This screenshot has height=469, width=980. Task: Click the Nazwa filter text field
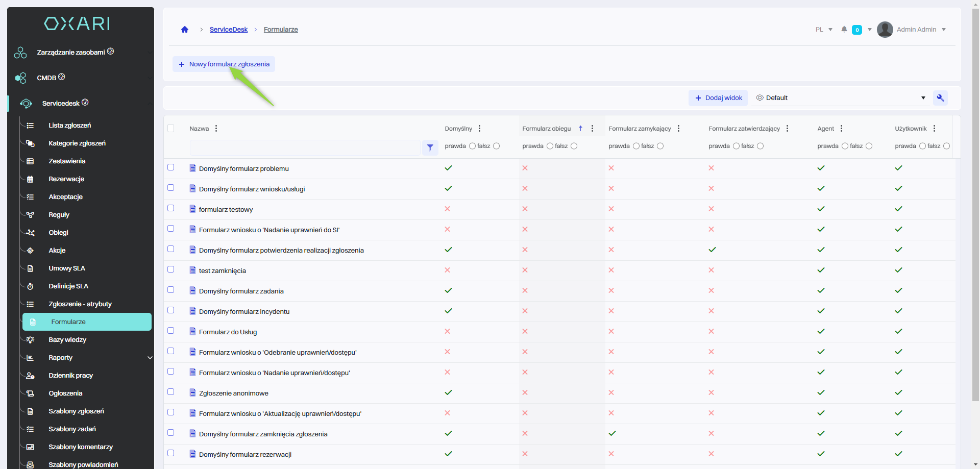[x=305, y=147]
